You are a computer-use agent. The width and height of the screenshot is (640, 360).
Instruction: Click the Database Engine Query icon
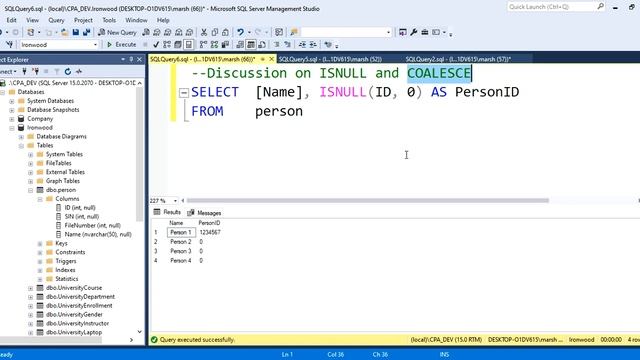pyautogui.click(x=146, y=32)
